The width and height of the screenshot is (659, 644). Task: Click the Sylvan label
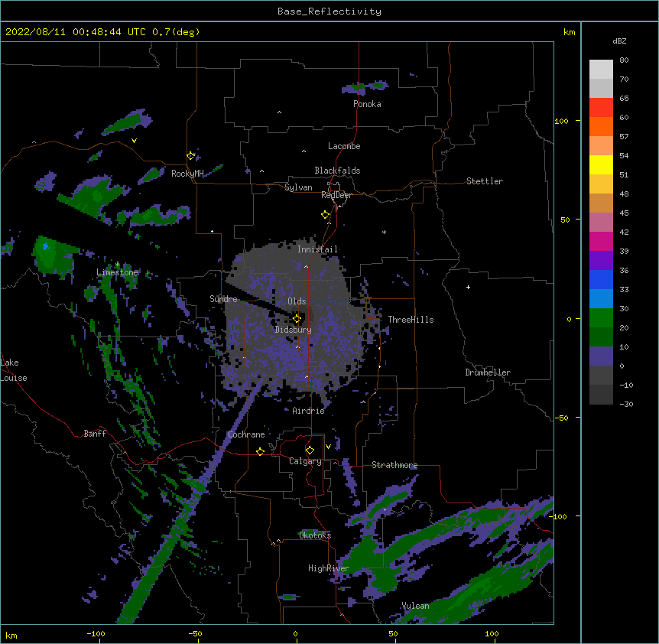[298, 187]
